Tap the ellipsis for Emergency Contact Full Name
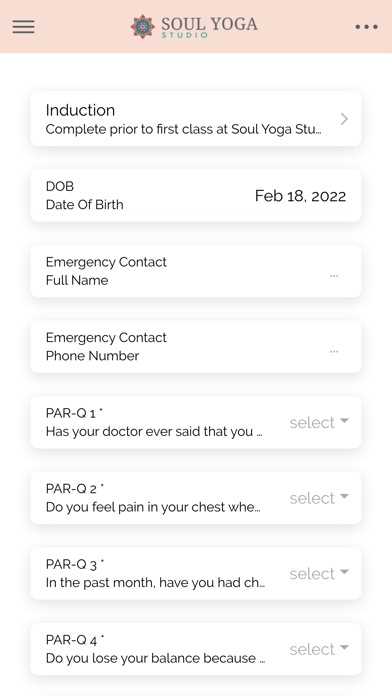Screen dimensions: 392x696 (334, 276)
